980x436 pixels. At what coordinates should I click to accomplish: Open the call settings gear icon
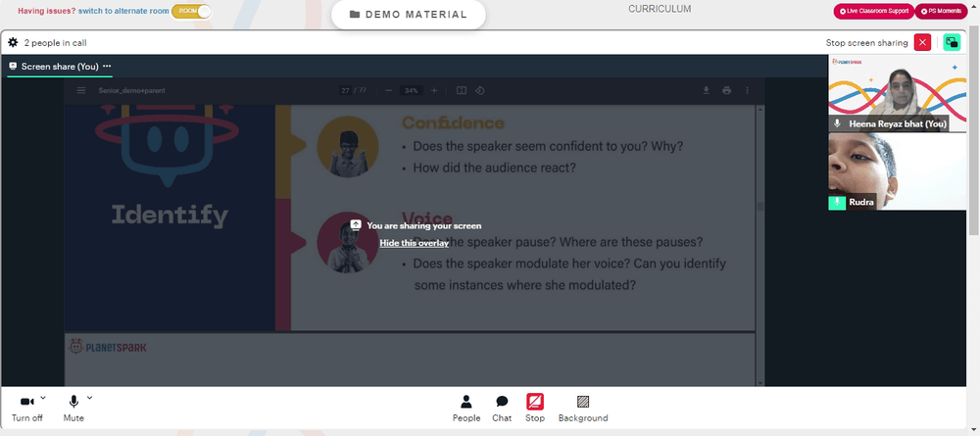pyautogui.click(x=13, y=42)
